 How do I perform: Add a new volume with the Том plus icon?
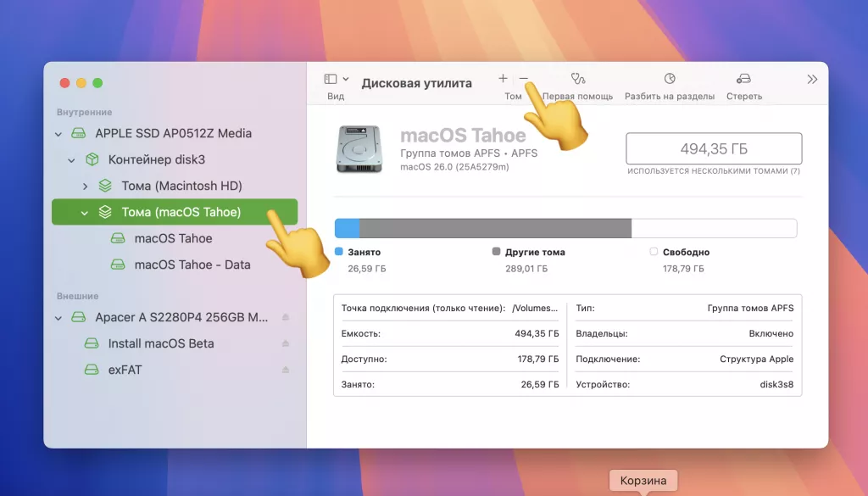[502, 78]
